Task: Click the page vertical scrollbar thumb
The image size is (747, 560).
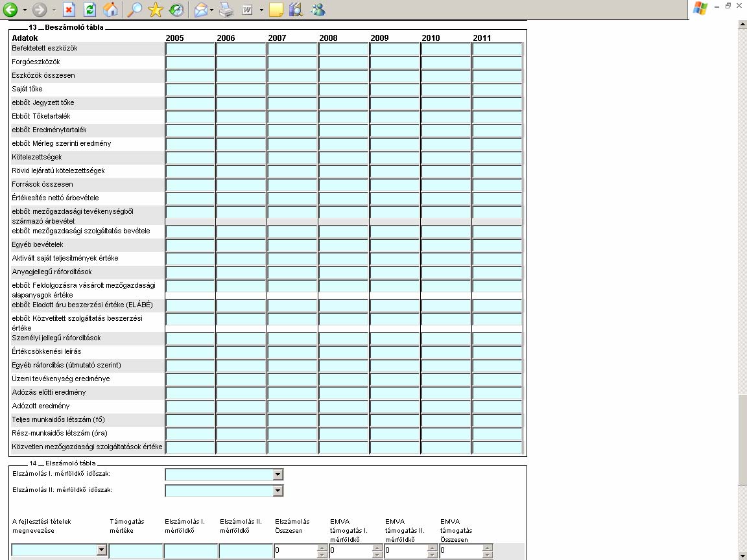Action: 742,439
